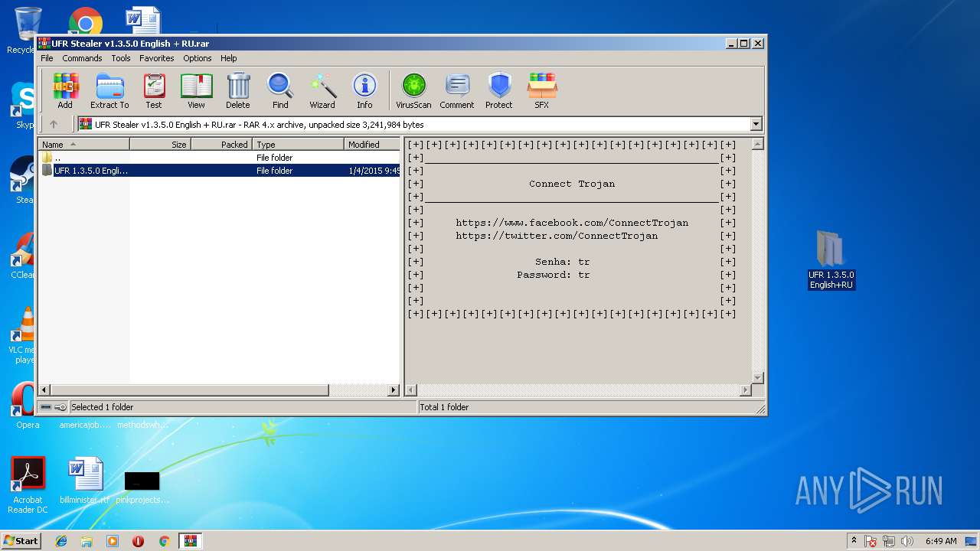Open the Start menu
This screenshot has width=980, height=551.
[21, 540]
